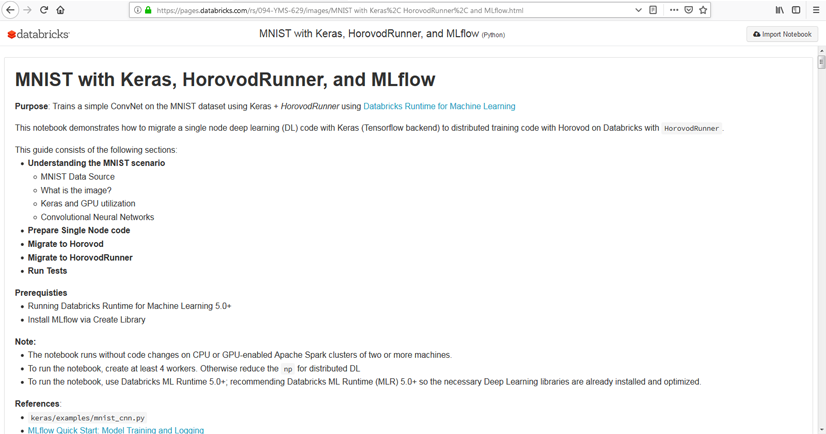Viewport: 826px width, 434px height.
Task: Open the address bar history dropdown
Action: tap(638, 10)
